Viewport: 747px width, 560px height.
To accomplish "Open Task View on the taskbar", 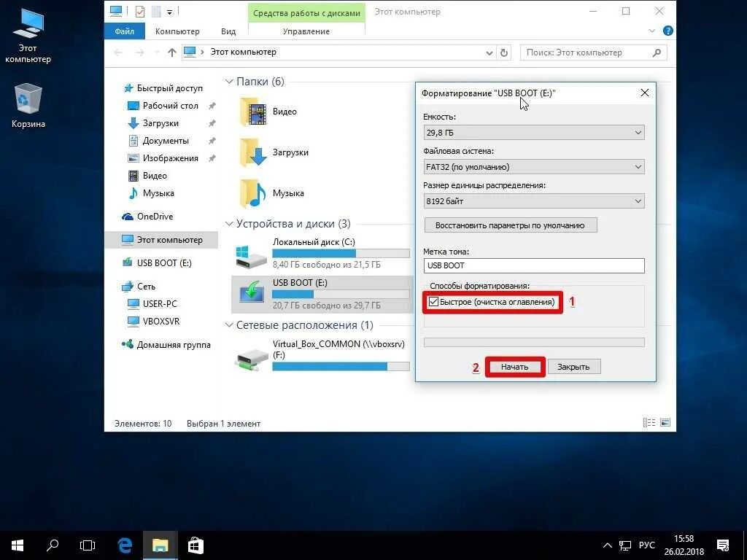I will click(x=88, y=545).
